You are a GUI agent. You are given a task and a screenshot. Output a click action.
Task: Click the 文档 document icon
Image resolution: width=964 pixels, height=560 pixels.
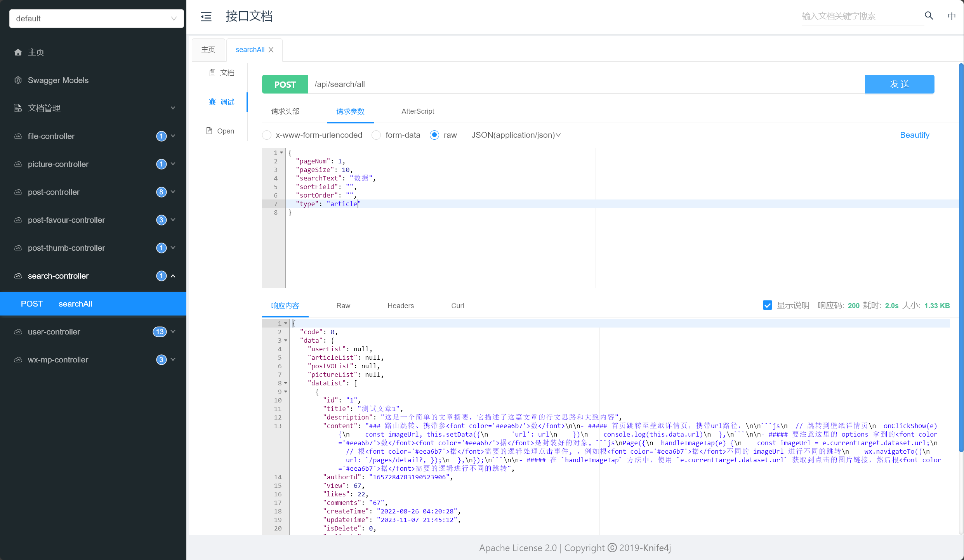click(212, 73)
